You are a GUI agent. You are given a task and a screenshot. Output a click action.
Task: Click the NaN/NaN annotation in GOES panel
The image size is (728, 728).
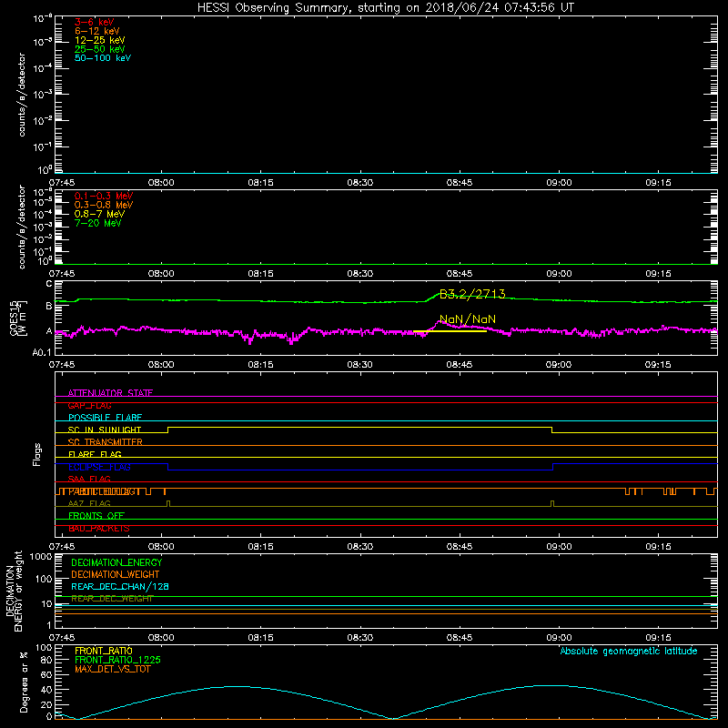(x=468, y=319)
